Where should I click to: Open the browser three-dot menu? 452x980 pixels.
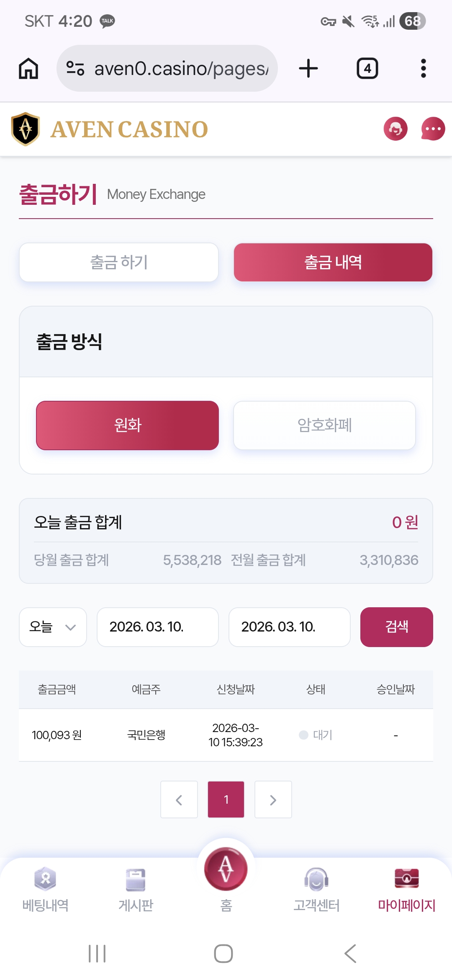pyautogui.click(x=423, y=68)
